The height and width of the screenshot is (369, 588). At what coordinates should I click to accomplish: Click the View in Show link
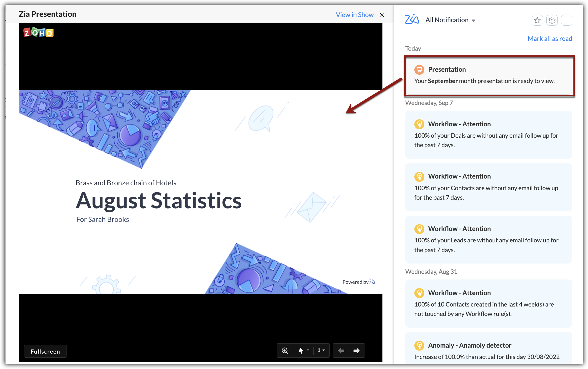tap(354, 15)
